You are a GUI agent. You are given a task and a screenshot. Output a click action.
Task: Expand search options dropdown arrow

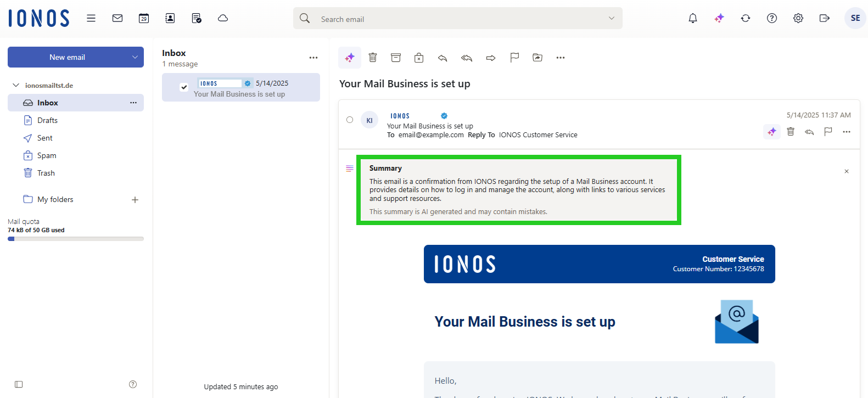612,18
